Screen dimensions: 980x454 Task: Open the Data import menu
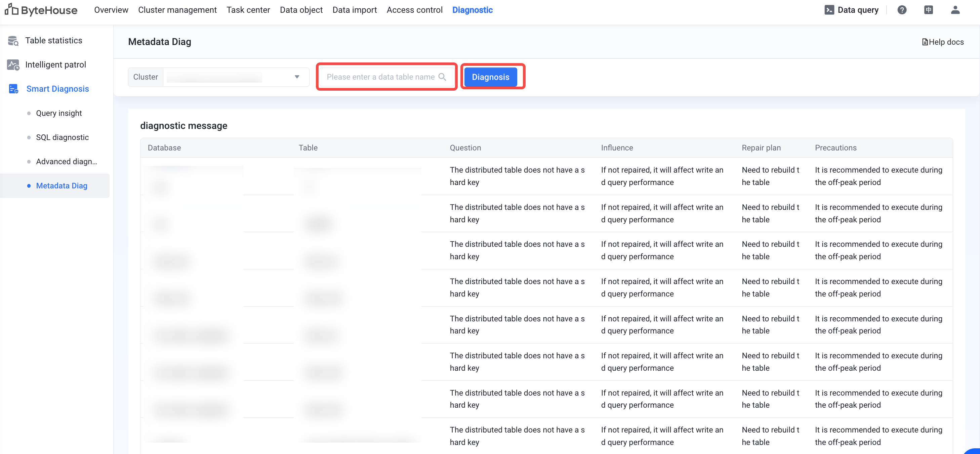tap(354, 10)
